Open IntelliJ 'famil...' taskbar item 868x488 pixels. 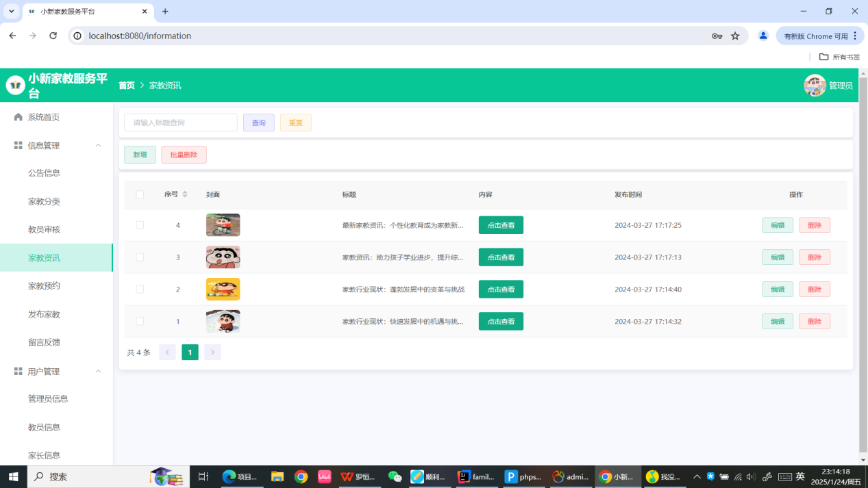[x=477, y=476]
